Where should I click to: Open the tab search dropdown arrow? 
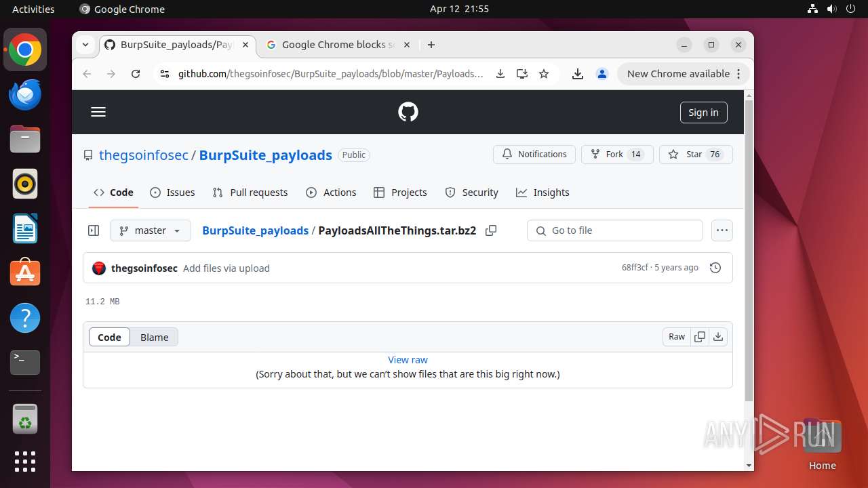coord(85,45)
